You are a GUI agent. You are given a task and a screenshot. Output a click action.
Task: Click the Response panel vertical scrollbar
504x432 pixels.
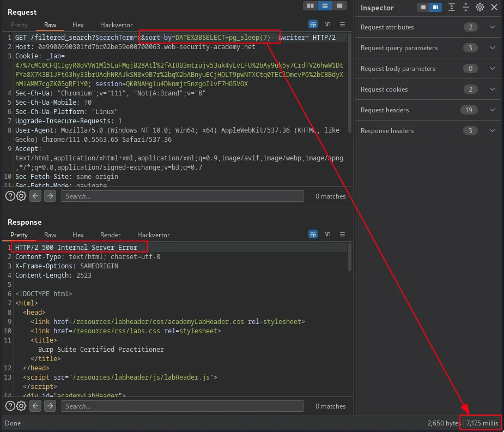coord(350,257)
